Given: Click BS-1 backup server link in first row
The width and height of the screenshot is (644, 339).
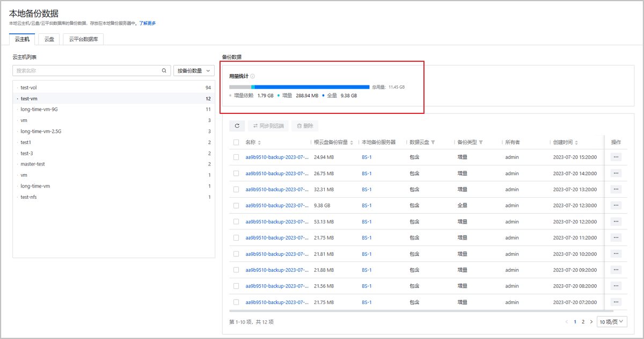Looking at the screenshot, I should point(367,157).
